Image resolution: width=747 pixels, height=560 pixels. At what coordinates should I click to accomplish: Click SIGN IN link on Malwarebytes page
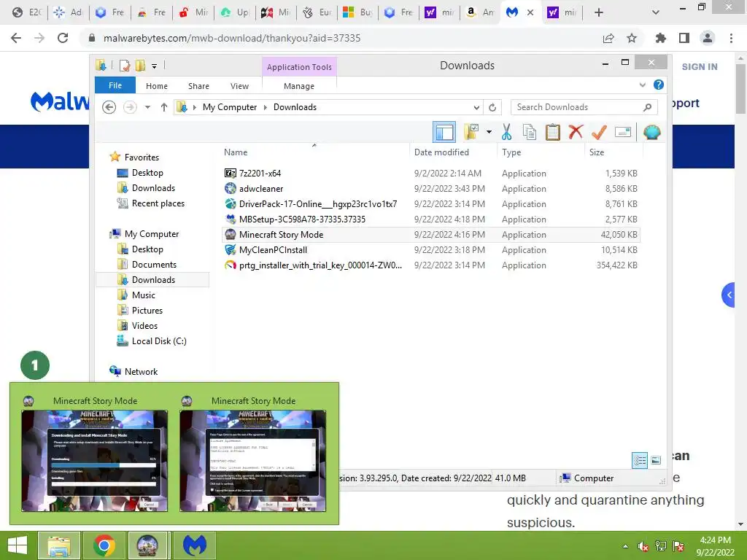pos(700,66)
